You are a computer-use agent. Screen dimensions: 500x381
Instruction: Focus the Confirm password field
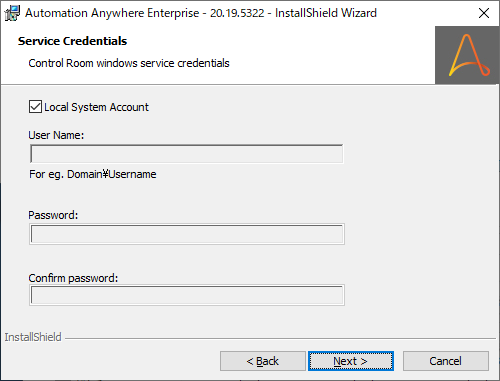187,295
